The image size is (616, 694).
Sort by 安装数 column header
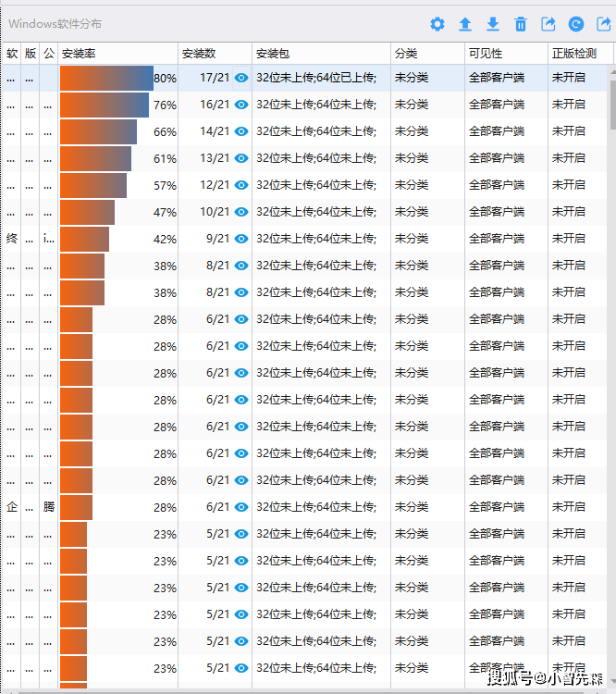[x=199, y=54]
